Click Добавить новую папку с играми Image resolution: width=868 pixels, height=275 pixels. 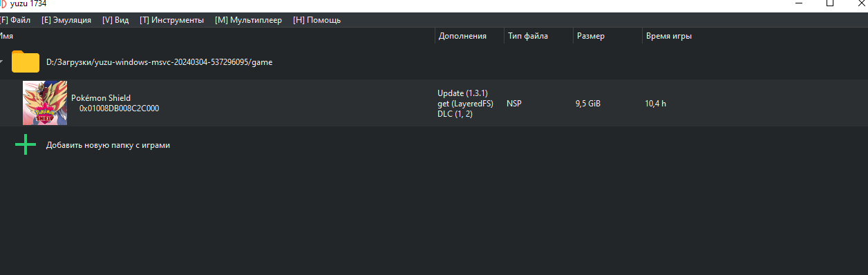(x=108, y=145)
